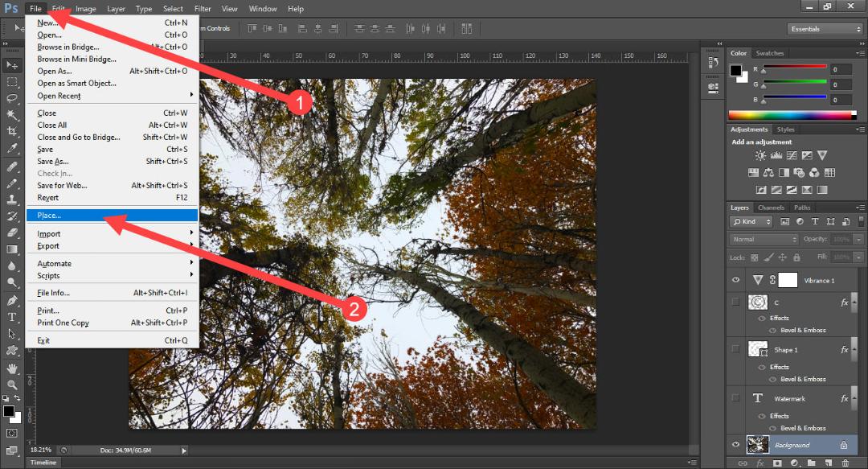Open the Filter menu

tap(203, 8)
